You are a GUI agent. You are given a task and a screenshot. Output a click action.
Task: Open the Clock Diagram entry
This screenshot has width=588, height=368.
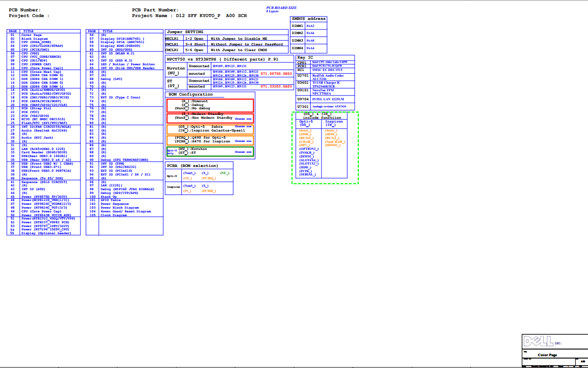click(x=114, y=215)
